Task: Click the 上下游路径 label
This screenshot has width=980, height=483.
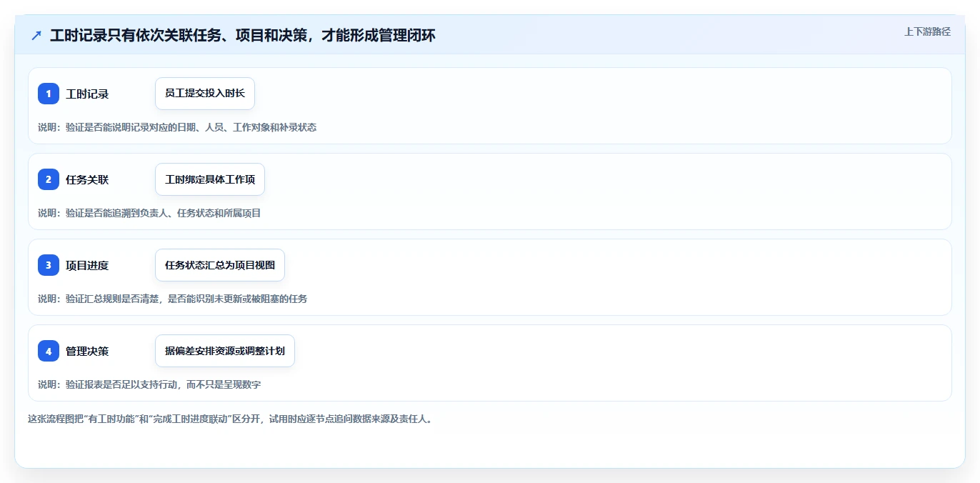Action: coord(927,31)
